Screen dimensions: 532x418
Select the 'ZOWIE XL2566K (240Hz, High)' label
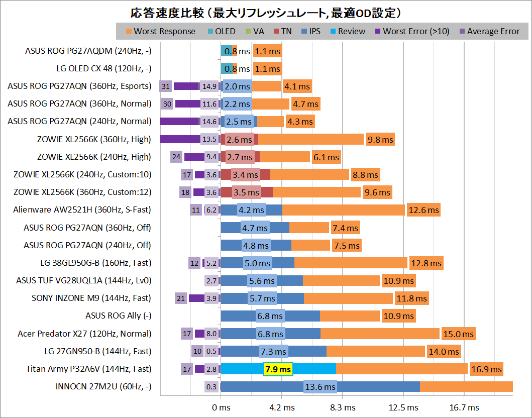pos(94,157)
